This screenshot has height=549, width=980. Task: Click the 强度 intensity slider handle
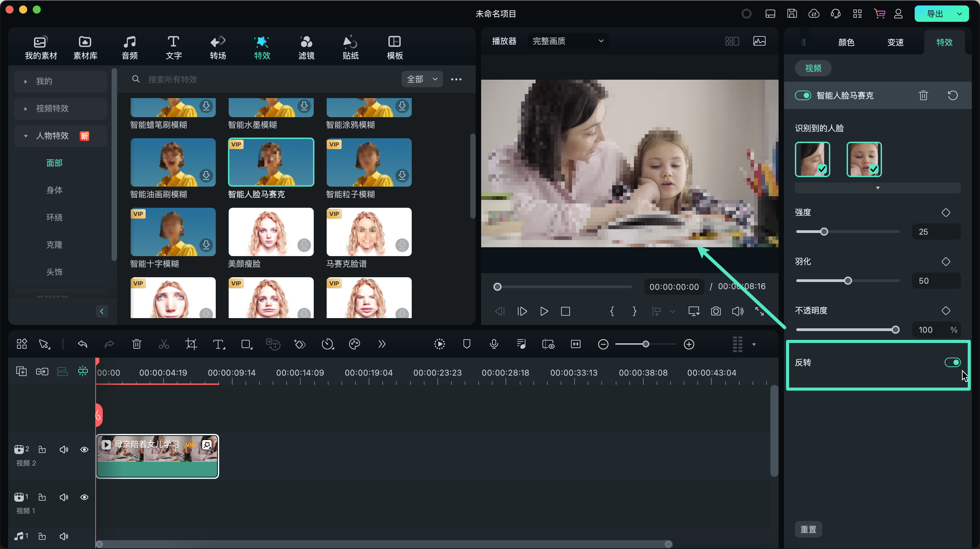(x=824, y=232)
